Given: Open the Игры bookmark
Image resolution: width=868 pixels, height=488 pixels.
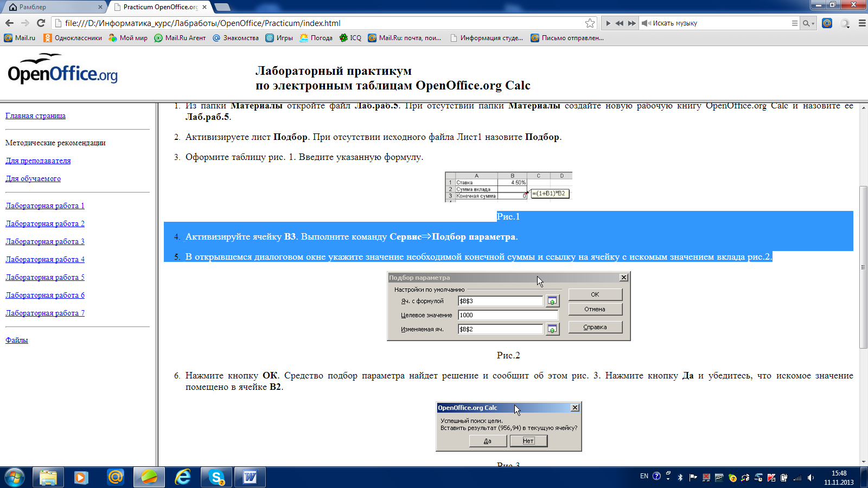Looking at the screenshot, I should click(279, 38).
